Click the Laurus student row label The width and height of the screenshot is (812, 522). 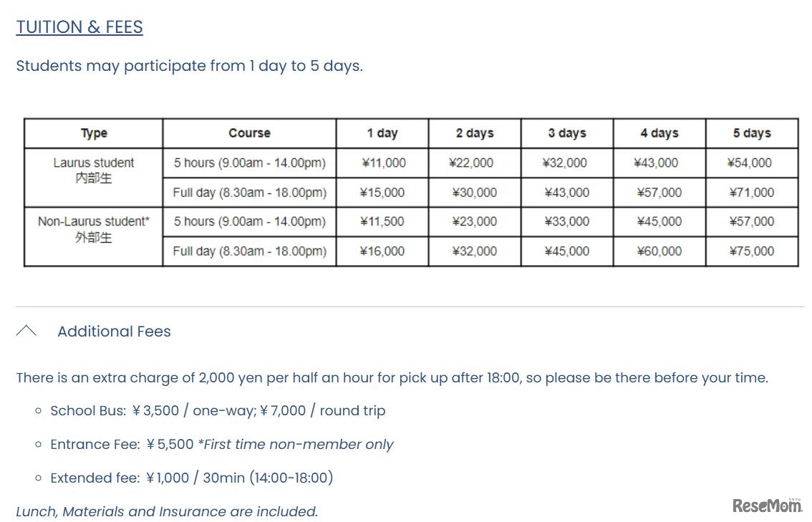click(94, 170)
